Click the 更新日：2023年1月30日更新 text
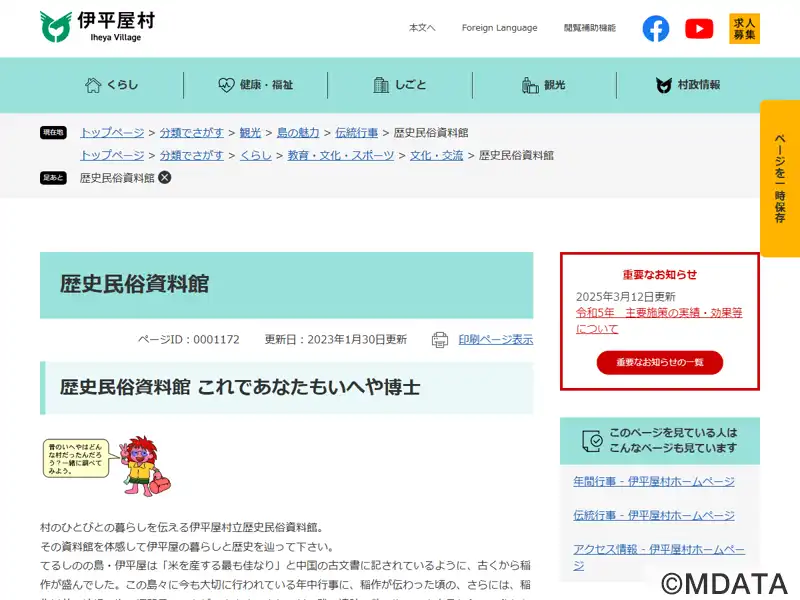800x600 pixels. click(x=336, y=339)
